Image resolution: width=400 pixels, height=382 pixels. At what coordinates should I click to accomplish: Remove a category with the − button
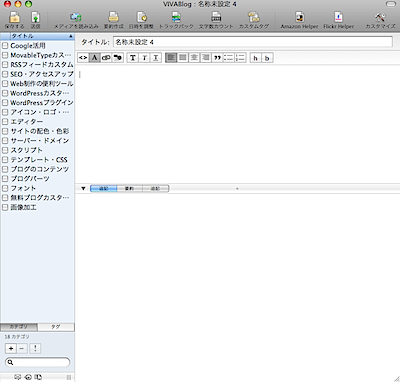tap(22, 348)
